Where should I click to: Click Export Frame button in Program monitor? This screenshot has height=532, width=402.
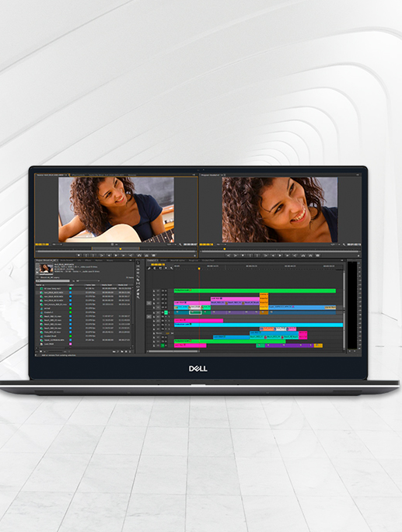pos(318,256)
